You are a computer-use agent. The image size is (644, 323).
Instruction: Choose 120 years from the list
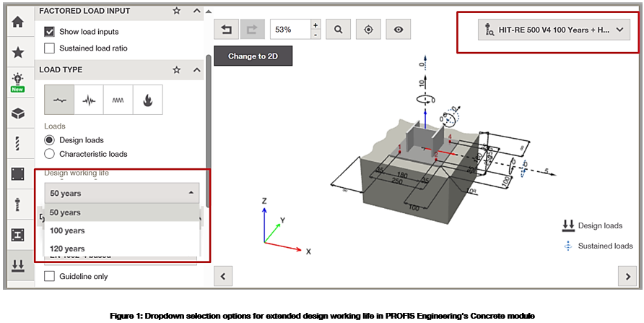(121, 249)
